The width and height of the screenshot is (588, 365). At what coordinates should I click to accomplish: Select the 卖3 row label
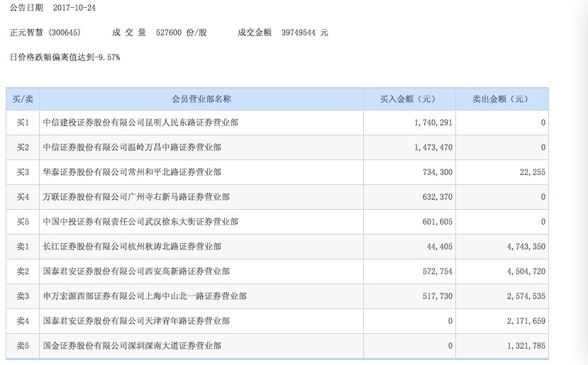click(23, 296)
